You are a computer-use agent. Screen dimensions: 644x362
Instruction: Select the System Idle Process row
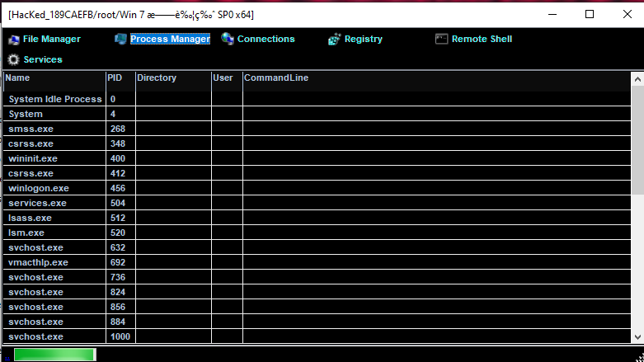(54, 99)
